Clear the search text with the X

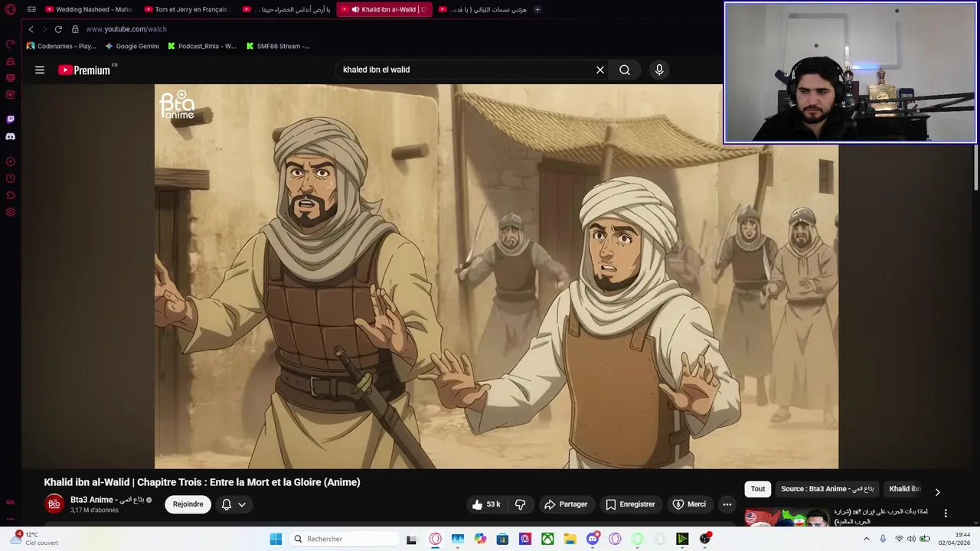point(600,70)
